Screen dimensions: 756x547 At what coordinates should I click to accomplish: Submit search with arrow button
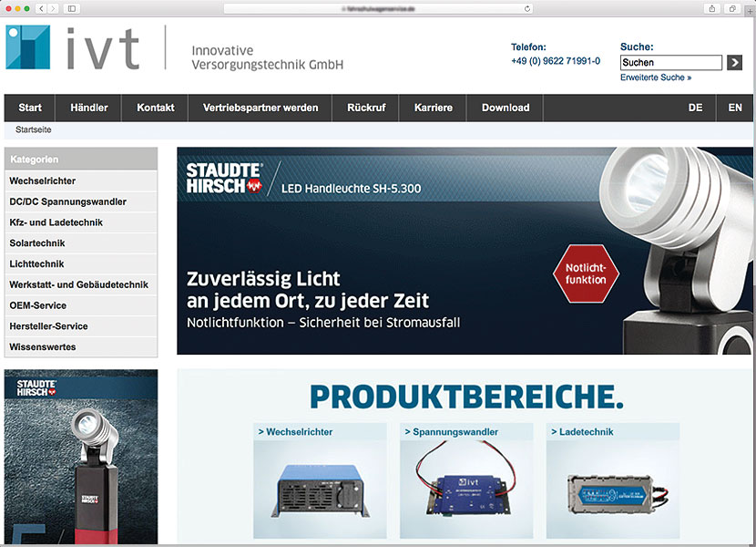tap(734, 62)
